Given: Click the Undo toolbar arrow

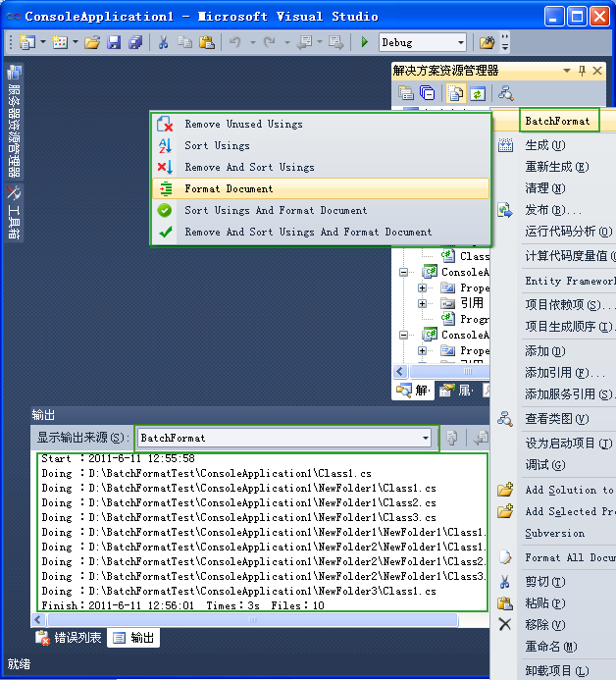Looking at the screenshot, I should (x=235, y=42).
